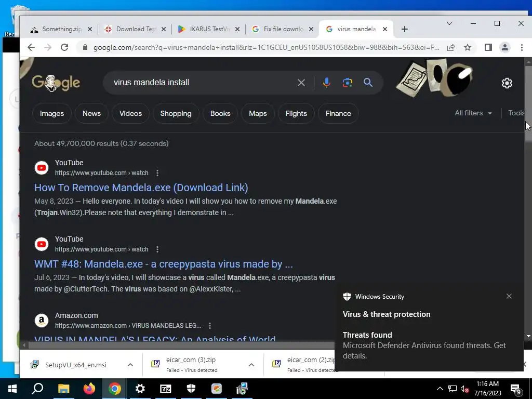
Task: Filter results by Flights
Action: pyautogui.click(x=296, y=113)
